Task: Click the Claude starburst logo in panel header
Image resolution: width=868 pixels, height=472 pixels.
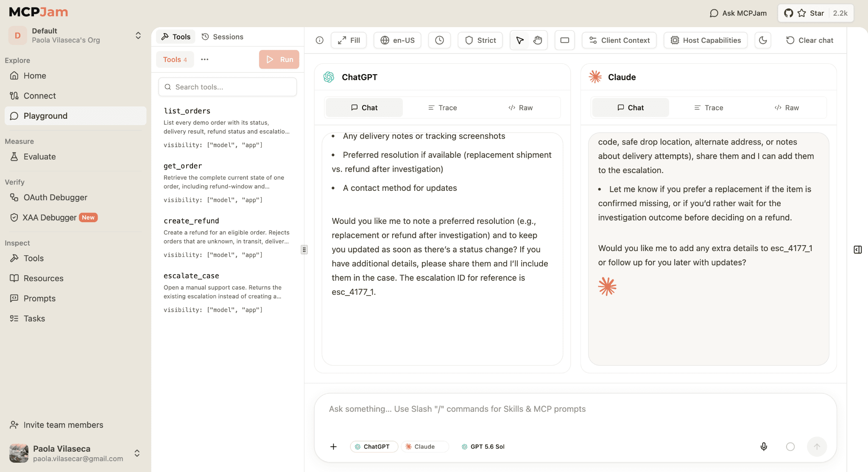Action: pos(595,77)
